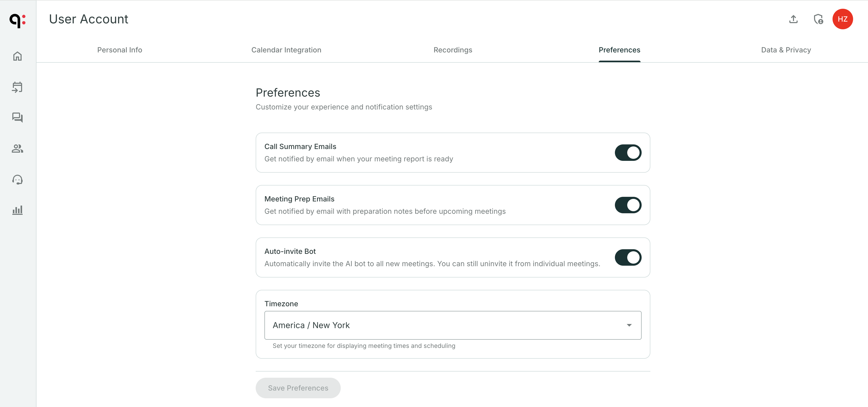Viewport: 868px width, 407px height.
Task: Click the HZ avatar circle
Action: click(843, 19)
